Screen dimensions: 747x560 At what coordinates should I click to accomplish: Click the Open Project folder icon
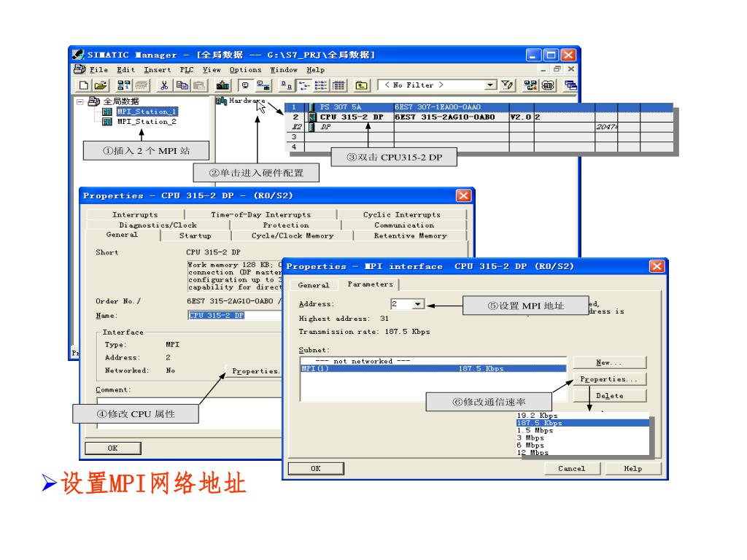(101, 85)
